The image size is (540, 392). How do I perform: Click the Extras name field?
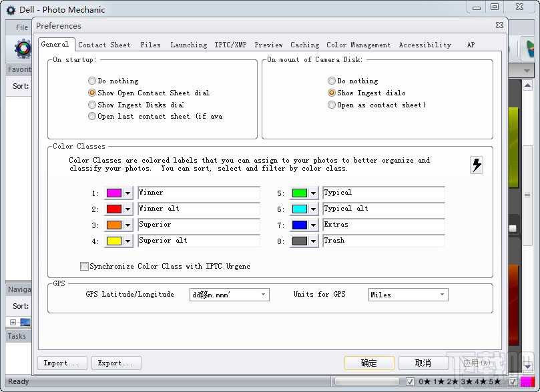[x=384, y=225]
